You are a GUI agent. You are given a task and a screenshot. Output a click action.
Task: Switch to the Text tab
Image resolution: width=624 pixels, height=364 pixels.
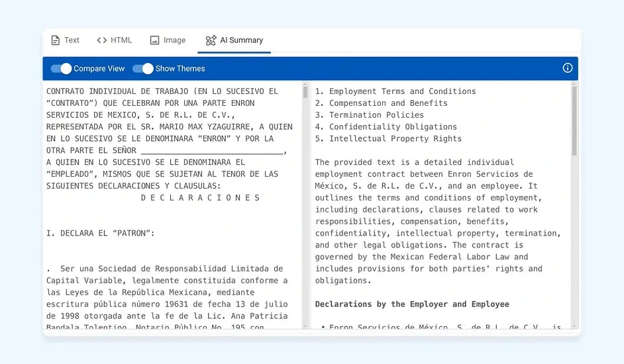[x=72, y=40]
